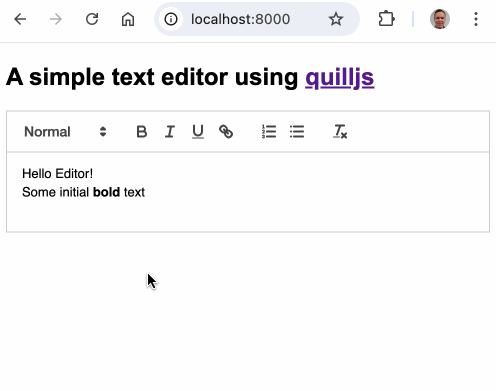Viewport: 496px width, 391px height.
Task: Bookmark this page with the star
Action: point(336,19)
